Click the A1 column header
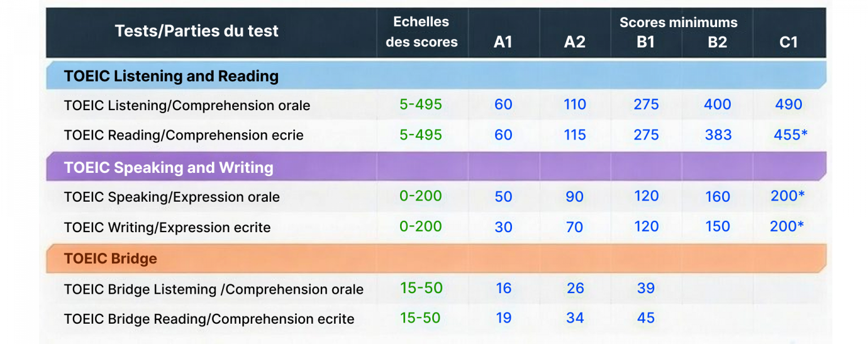This screenshot has height=344, width=868. point(503,42)
